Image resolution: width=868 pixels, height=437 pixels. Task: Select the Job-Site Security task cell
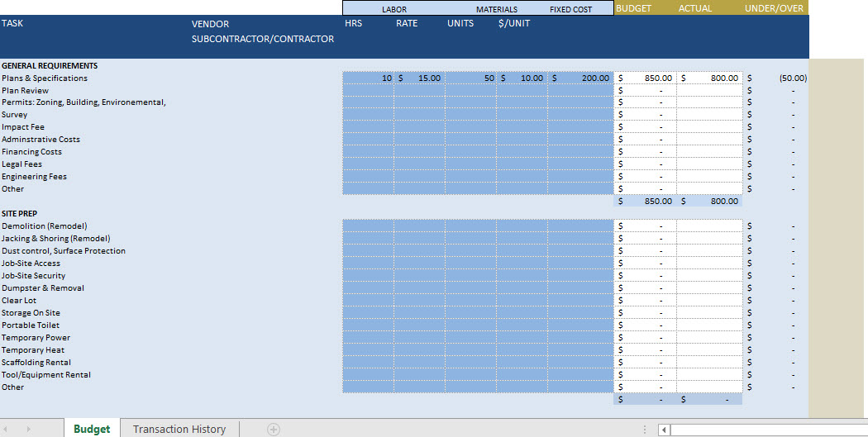point(33,275)
